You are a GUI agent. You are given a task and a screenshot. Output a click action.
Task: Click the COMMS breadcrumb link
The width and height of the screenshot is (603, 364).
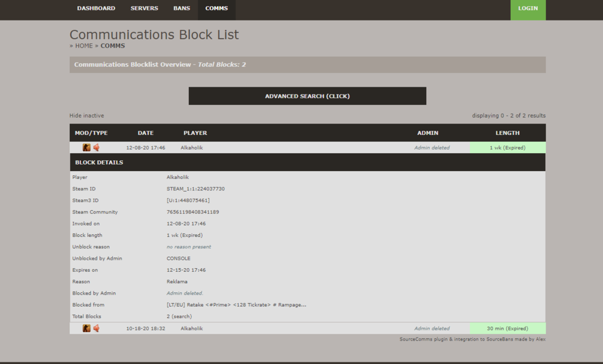pyautogui.click(x=113, y=46)
